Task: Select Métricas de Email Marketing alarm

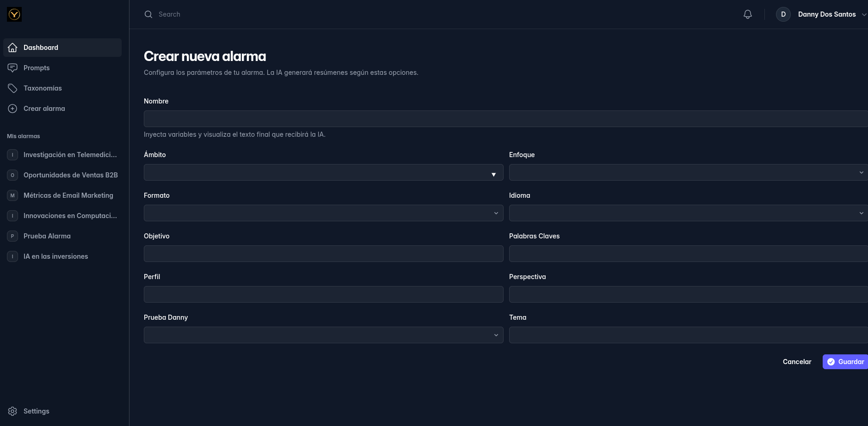Action: (x=68, y=195)
